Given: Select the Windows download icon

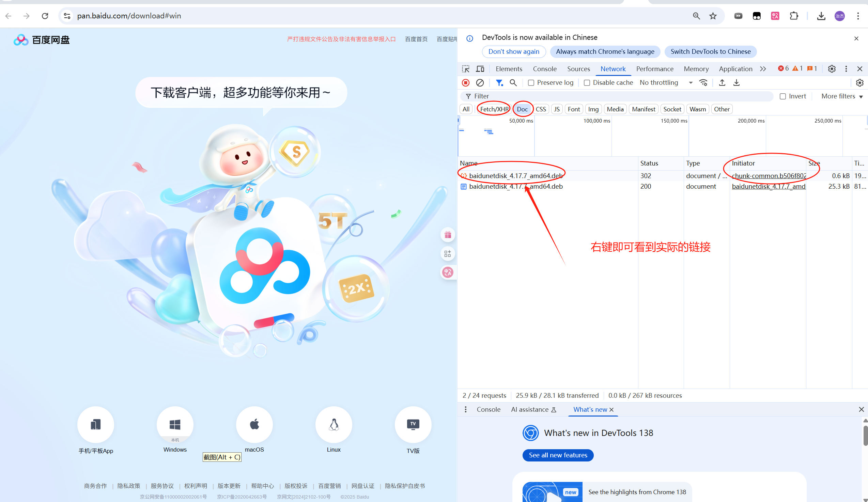Looking at the screenshot, I should click(x=175, y=425).
